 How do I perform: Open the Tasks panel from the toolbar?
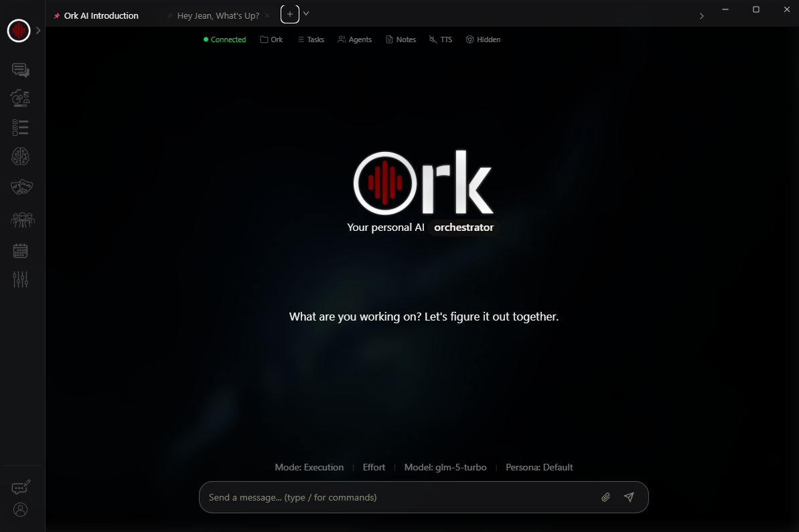pyautogui.click(x=311, y=39)
